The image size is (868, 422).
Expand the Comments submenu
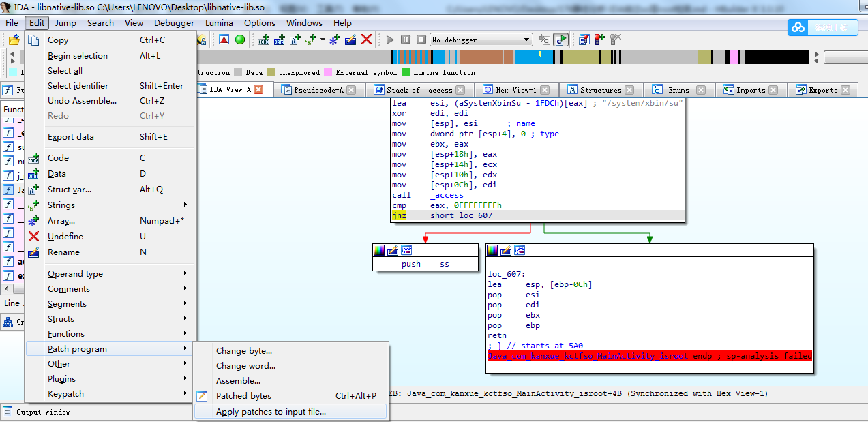coord(110,288)
